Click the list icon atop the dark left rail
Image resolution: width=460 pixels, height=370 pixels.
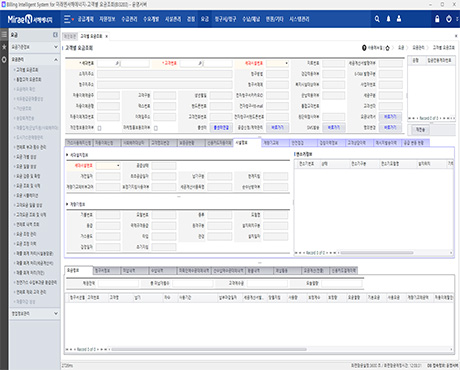tap(4, 34)
